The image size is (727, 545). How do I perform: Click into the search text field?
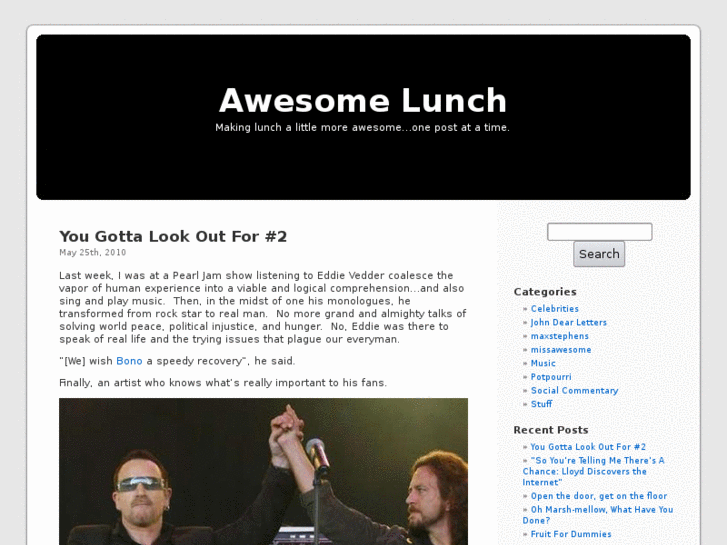[599, 231]
